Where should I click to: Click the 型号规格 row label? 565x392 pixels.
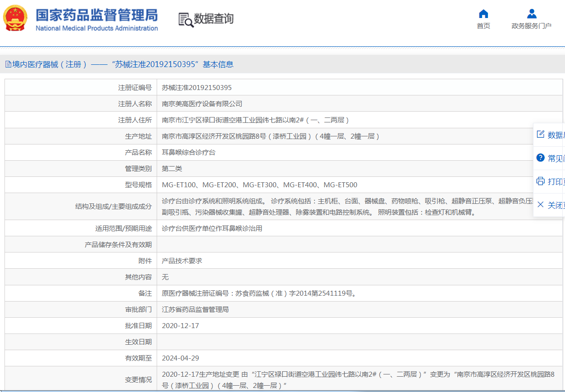tap(138, 185)
